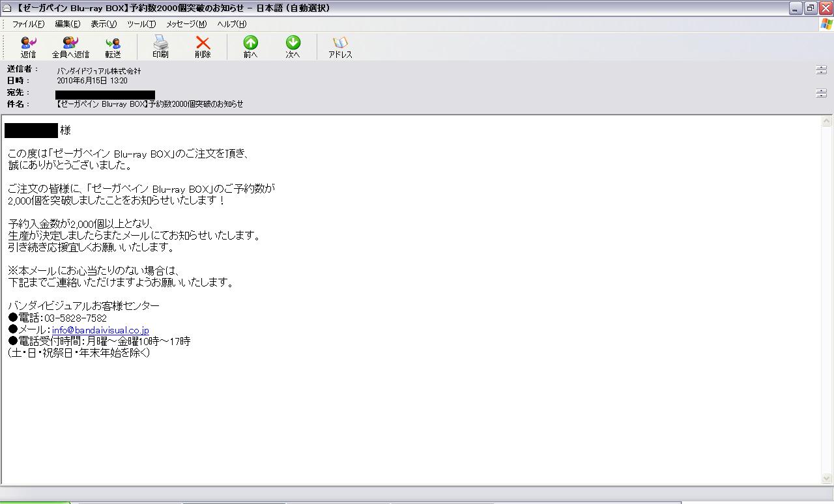Maximize the message window
This screenshot has height=504, width=834.
coord(811,8)
